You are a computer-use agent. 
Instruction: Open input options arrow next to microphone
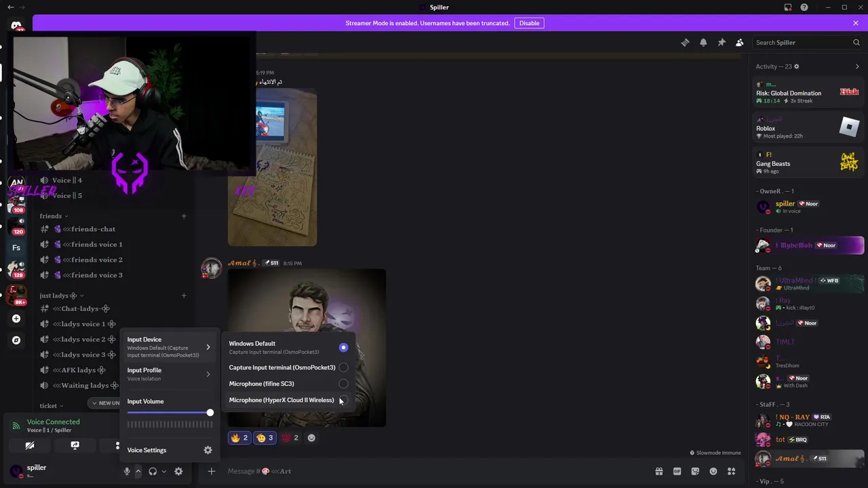138,471
